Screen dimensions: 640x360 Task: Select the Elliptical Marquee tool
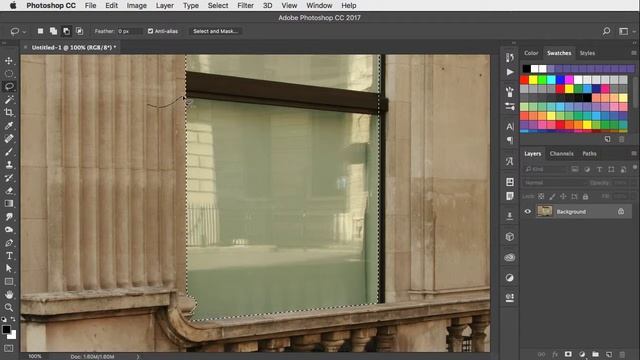pos(9,74)
